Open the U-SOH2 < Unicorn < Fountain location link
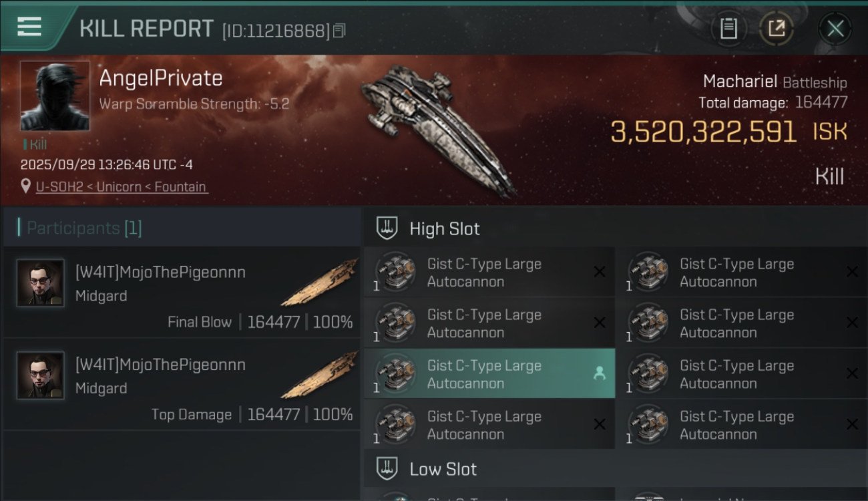The image size is (868, 501). pyautogui.click(x=122, y=187)
